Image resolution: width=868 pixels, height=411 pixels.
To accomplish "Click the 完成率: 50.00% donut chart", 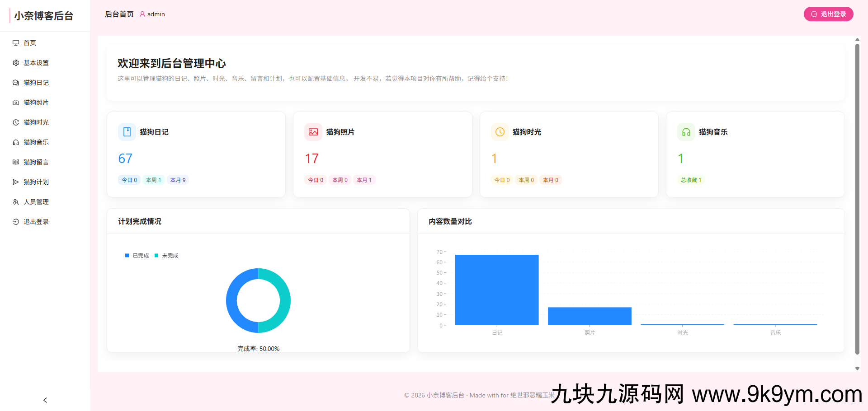I will pos(258,300).
